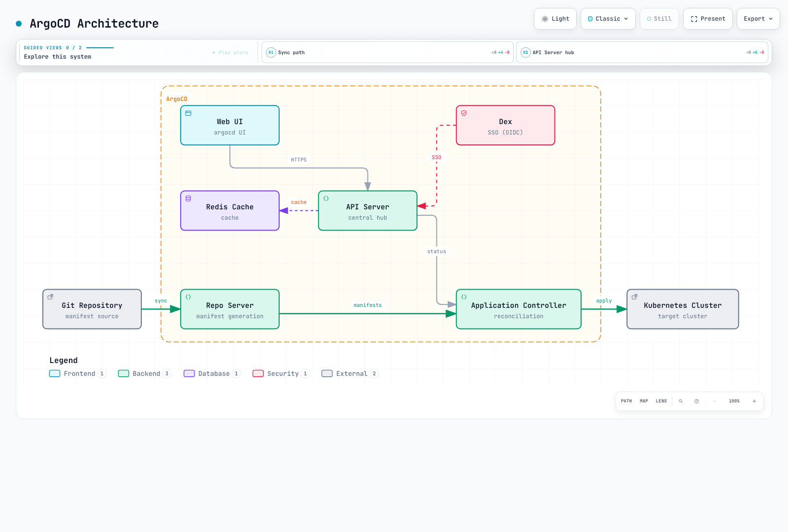Click the manifests edge label

[x=368, y=305]
